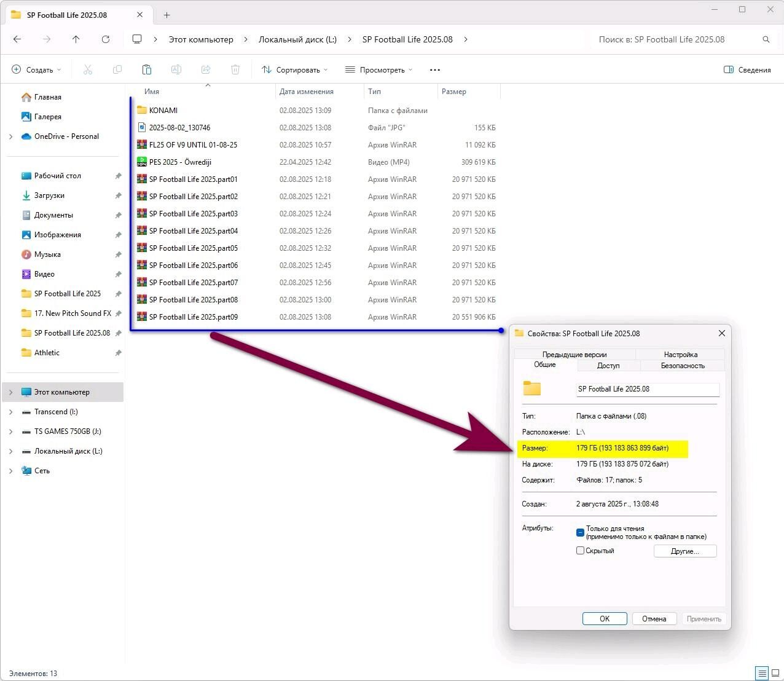Click the Rename icon in toolbar
The width and height of the screenshot is (784, 681).
176,69
